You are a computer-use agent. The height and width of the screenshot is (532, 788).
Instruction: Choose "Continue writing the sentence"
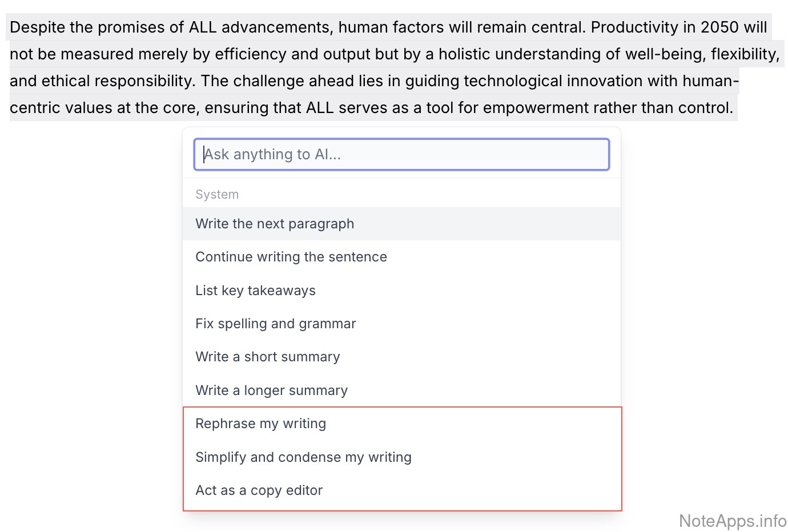[x=291, y=257]
